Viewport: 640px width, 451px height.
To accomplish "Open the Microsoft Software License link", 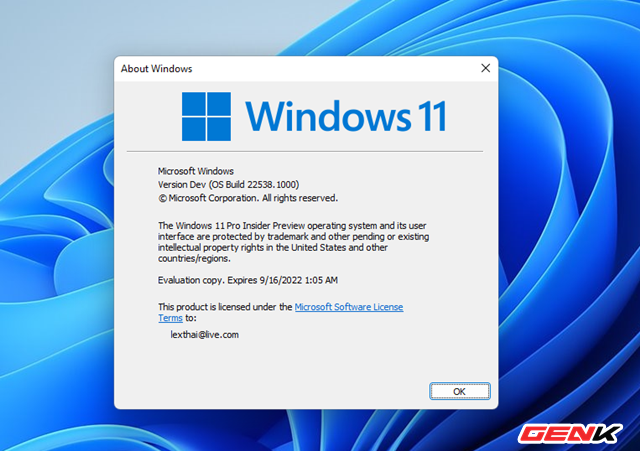I will pos(349,307).
